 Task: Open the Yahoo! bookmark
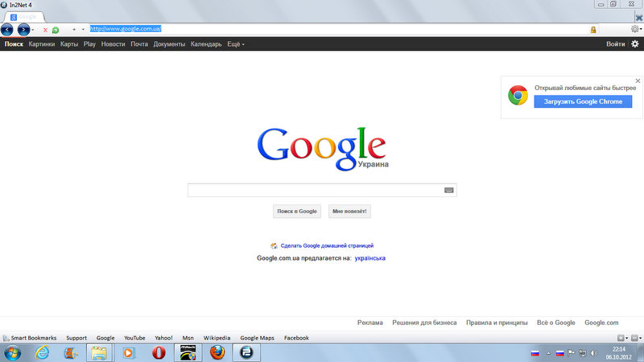tap(163, 338)
